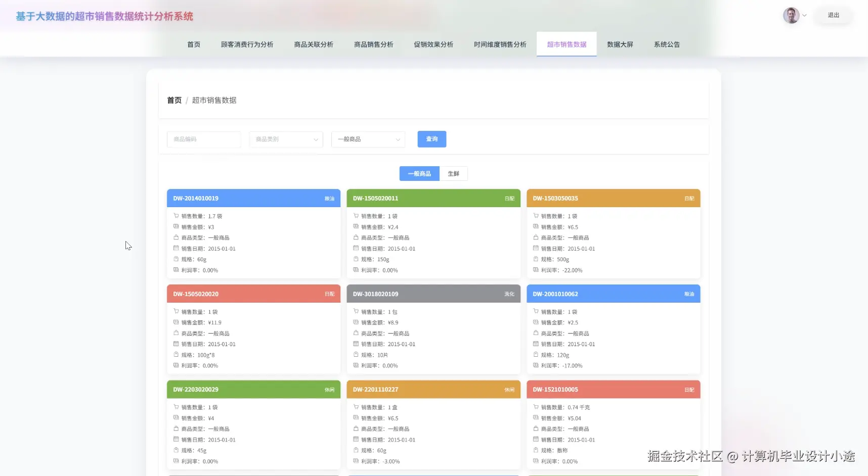Viewport: 868px width, 476px height.
Task: Click cart icon in DW-2001010062 card
Action: click(x=536, y=311)
